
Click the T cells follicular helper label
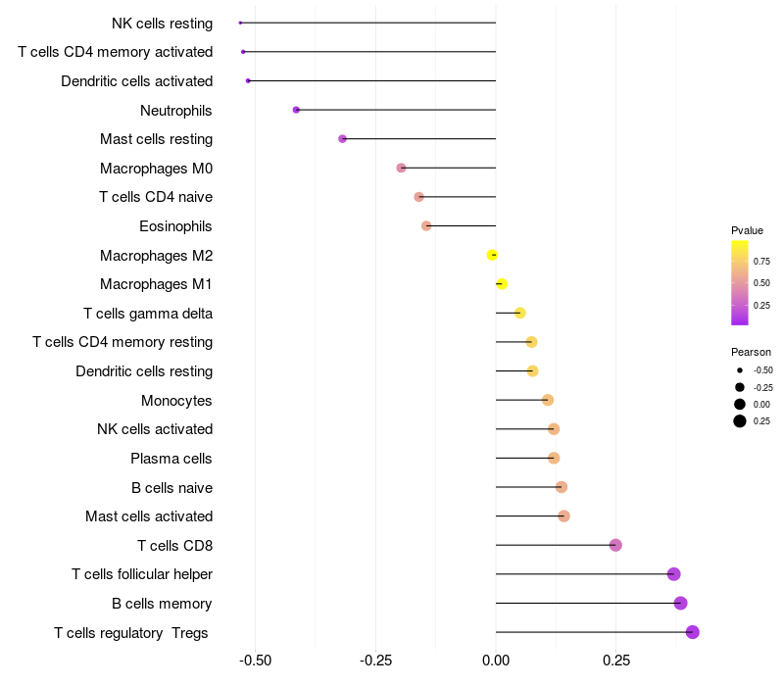pyautogui.click(x=142, y=574)
